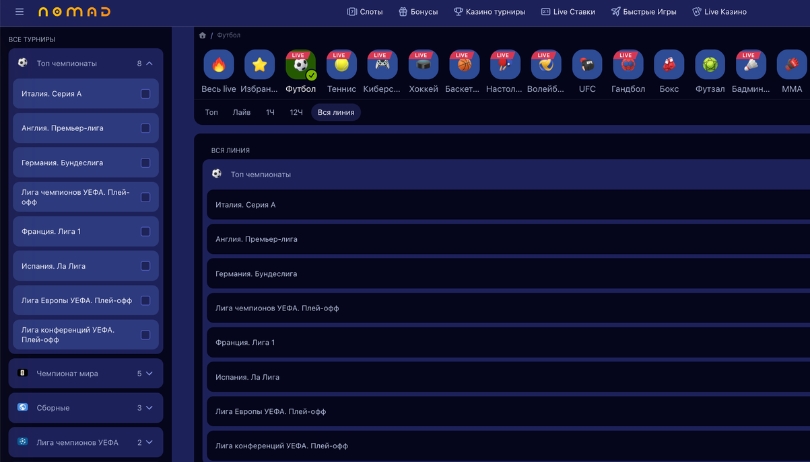Open Испания. Ла Лига row in main list
This screenshot has height=462, width=810.
[508, 377]
